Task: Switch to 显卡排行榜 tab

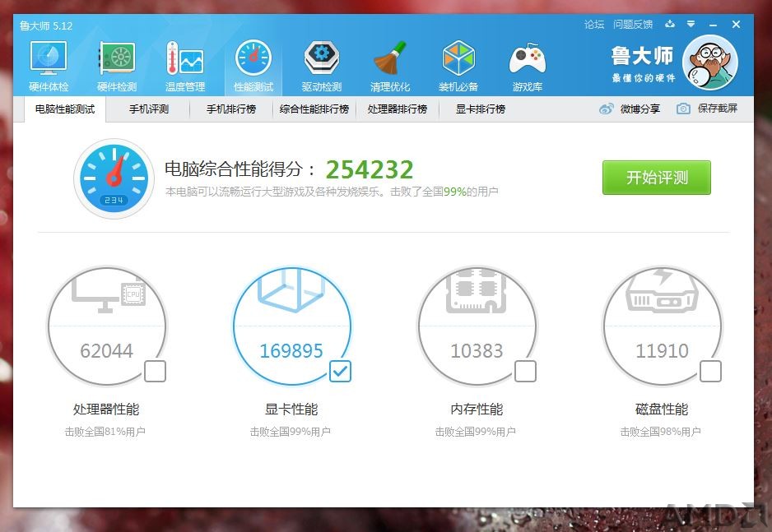Action: click(x=481, y=109)
